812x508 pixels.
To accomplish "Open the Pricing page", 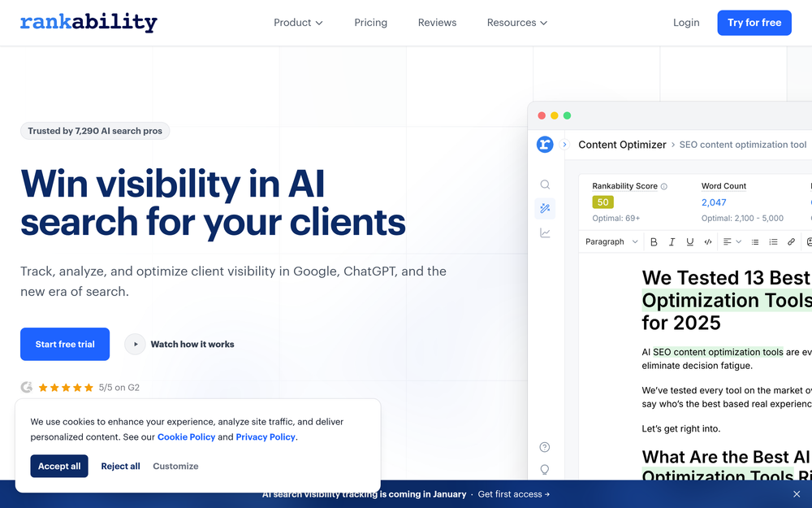I will tap(370, 22).
